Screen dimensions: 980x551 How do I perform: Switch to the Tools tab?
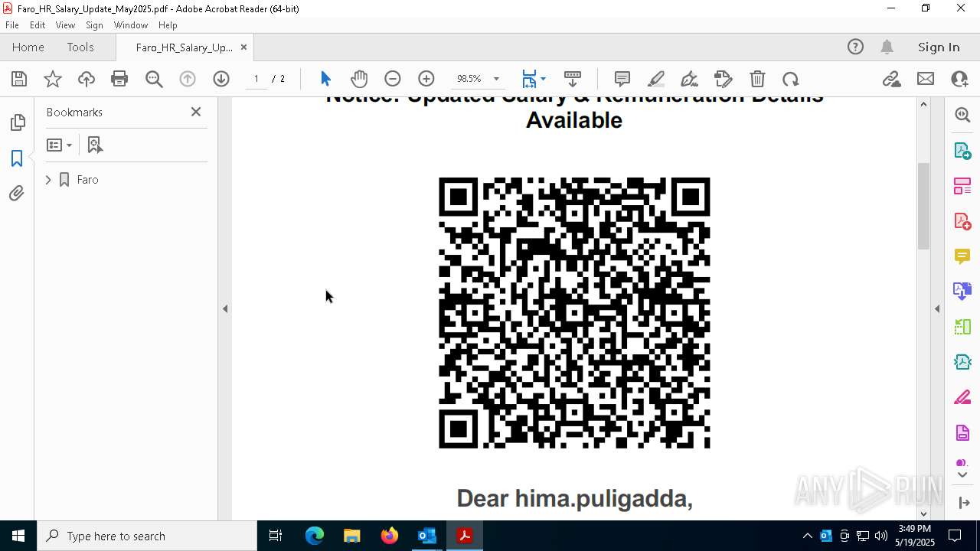click(x=80, y=47)
